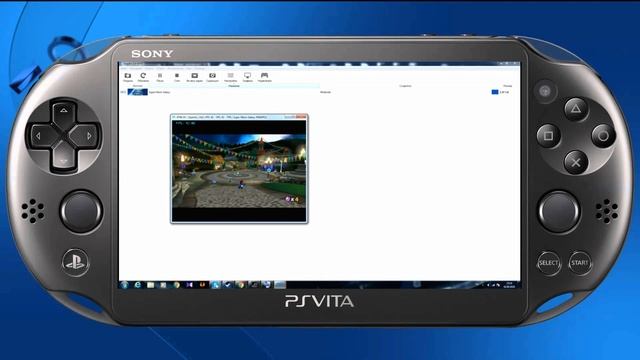This screenshot has height=360, width=640.
Task: Launch Internet Explorer from the taskbar
Action: click(x=138, y=285)
